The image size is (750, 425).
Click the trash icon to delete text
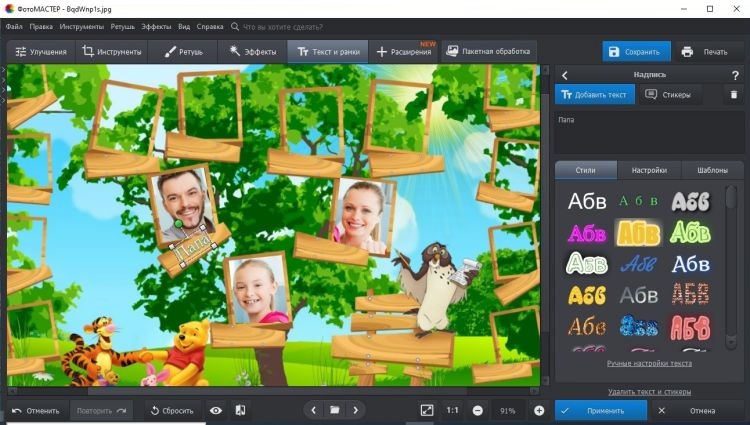coord(733,95)
